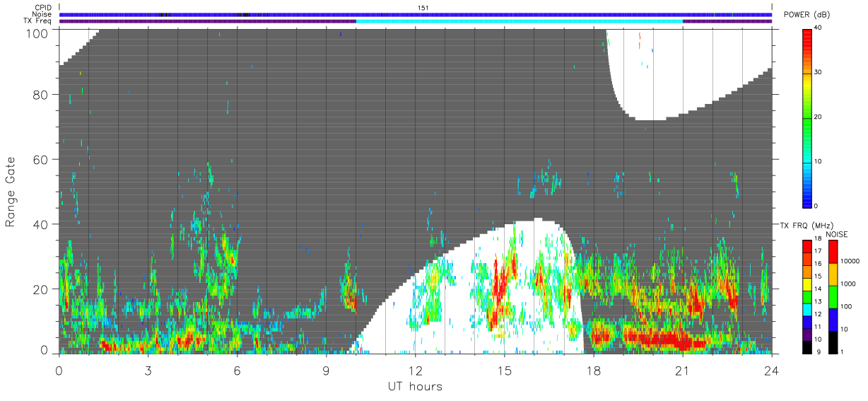The width and height of the screenshot is (868, 401).
Task: Click the CPID value 151
Action: tap(424, 8)
